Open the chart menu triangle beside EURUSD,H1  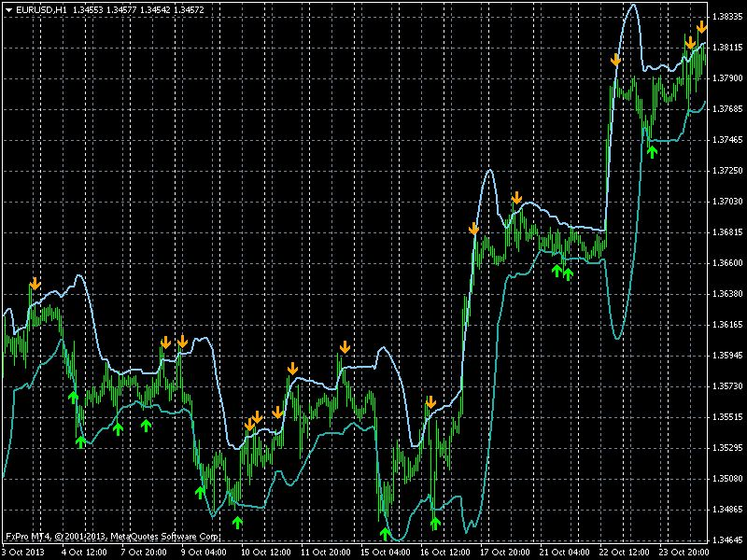(8, 9)
